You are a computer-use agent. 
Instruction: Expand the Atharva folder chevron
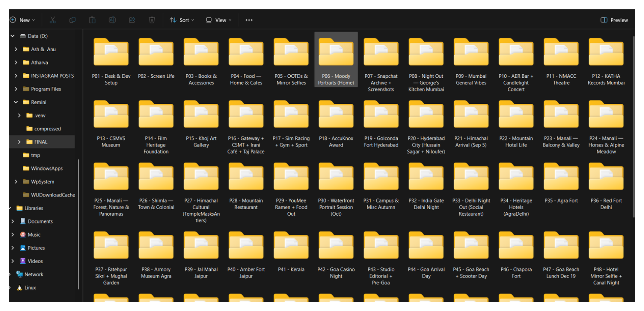point(16,62)
